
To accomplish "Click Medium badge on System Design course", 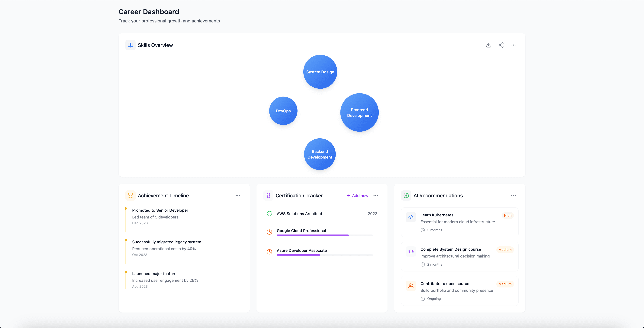I will point(505,250).
